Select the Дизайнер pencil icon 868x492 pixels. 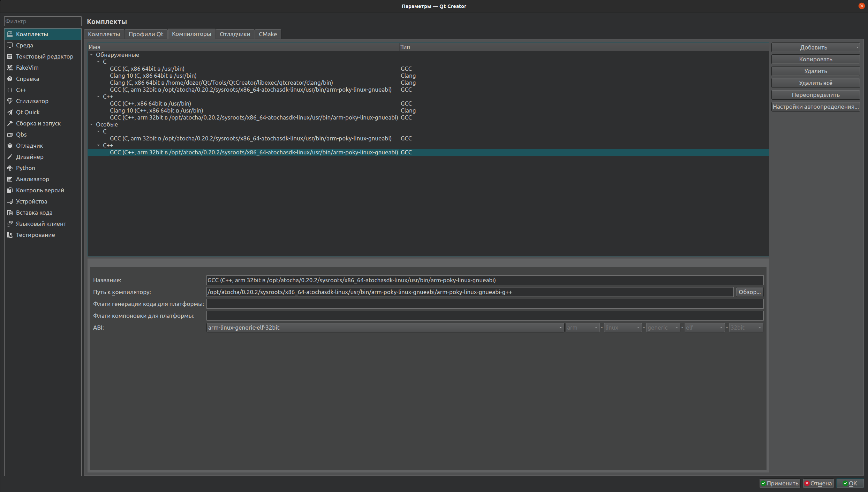coord(10,157)
